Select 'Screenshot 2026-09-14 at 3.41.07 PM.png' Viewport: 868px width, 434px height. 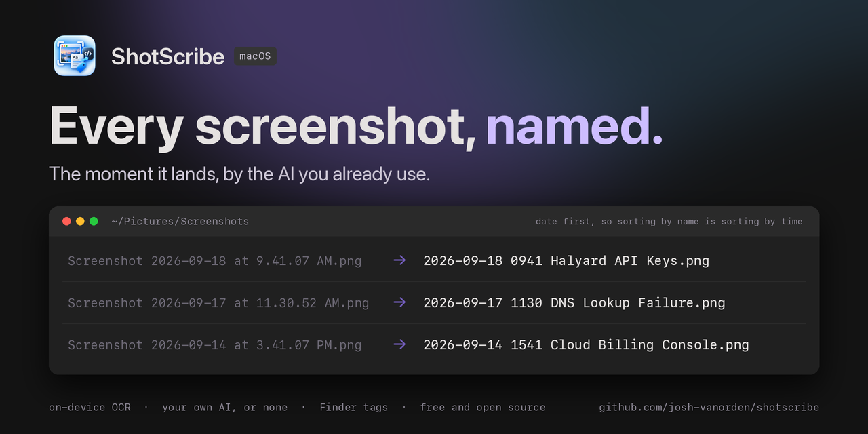[215, 344]
